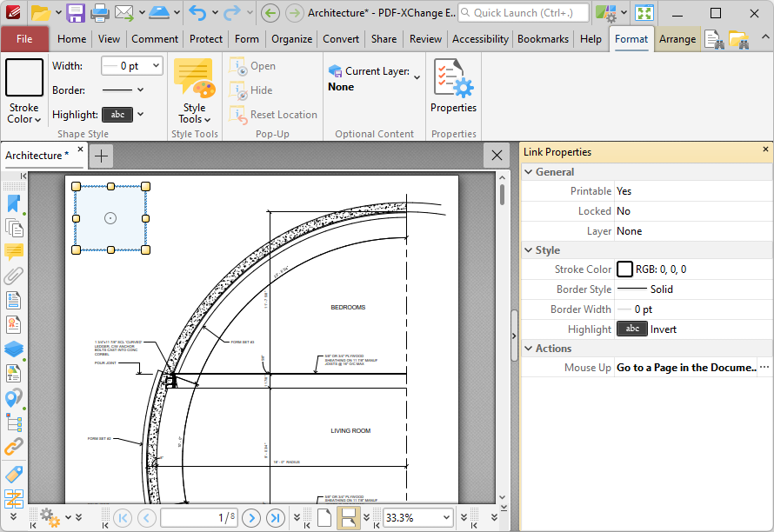
Task: Open the Bookmarks pane from the sidebar
Action: click(x=14, y=203)
